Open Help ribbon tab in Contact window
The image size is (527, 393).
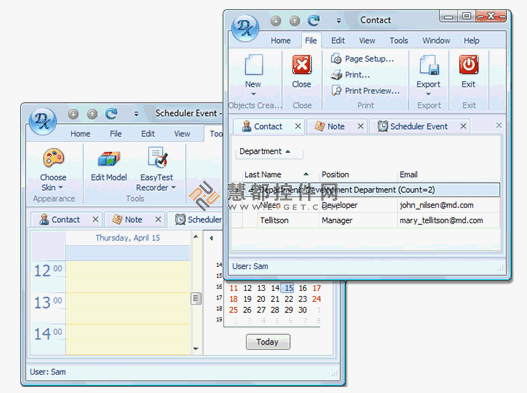tap(472, 41)
